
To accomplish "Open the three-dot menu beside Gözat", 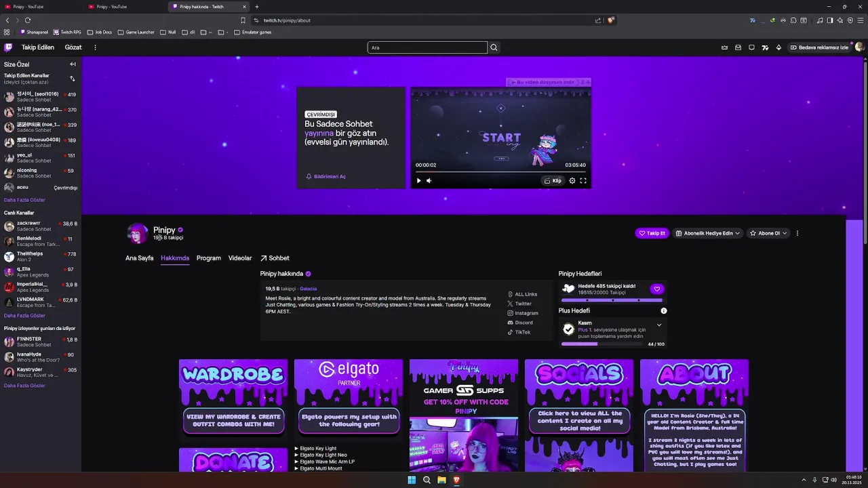I will click(95, 47).
